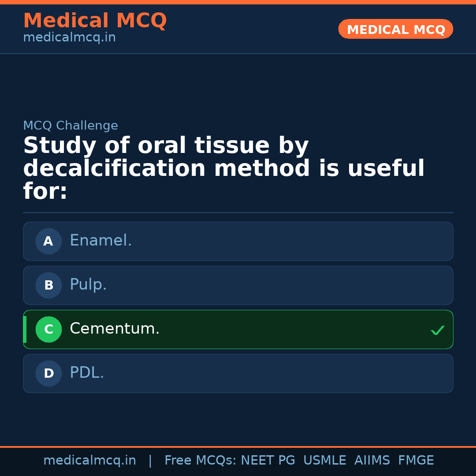Click the green checkmark on correct answer
The image size is (476, 476).
[437, 330]
